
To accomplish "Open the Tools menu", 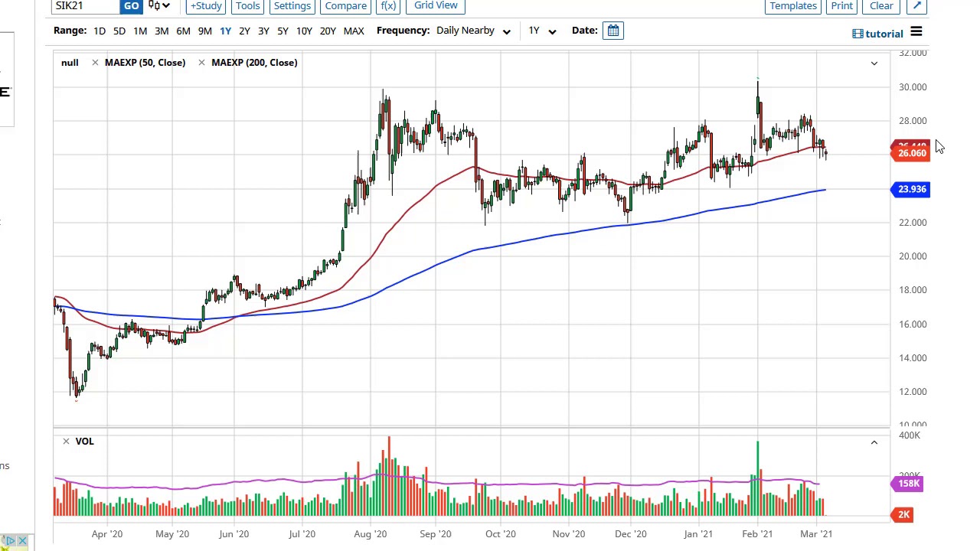I will [247, 6].
